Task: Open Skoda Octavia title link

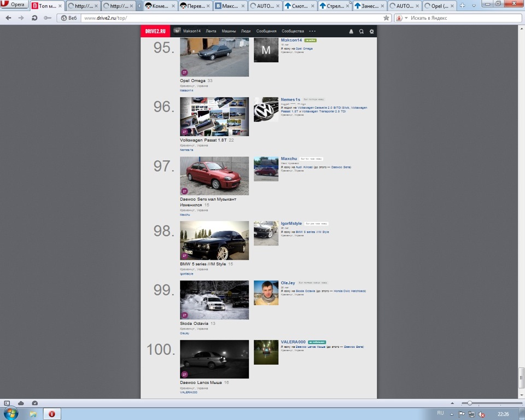Action: (x=194, y=324)
